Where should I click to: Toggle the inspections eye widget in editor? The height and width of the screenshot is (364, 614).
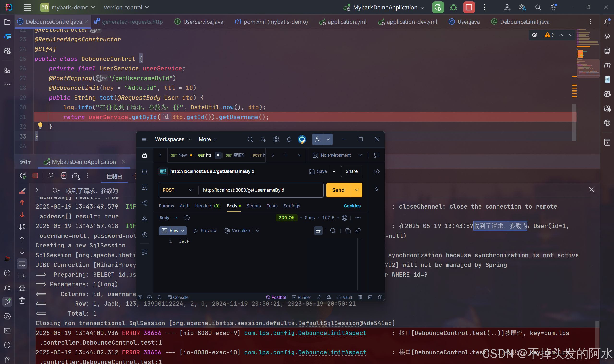pyautogui.click(x=535, y=35)
